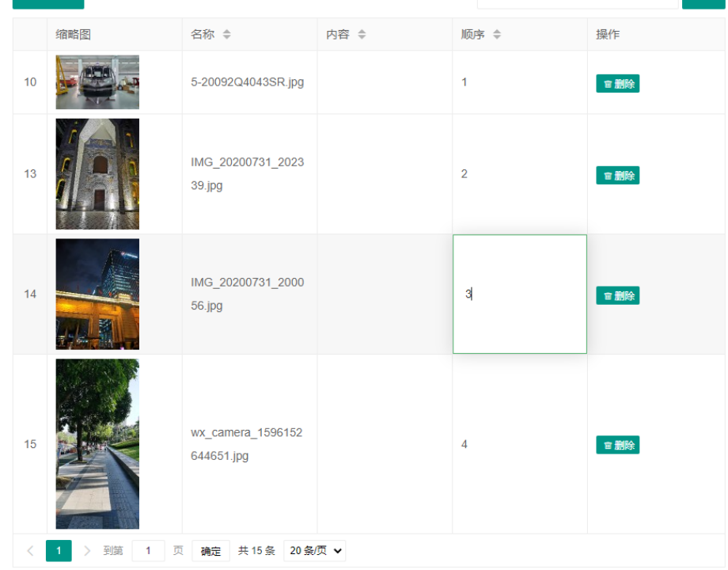Focus the page number jump input
The height and width of the screenshot is (570, 728).
pyautogui.click(x=148, y=551)
